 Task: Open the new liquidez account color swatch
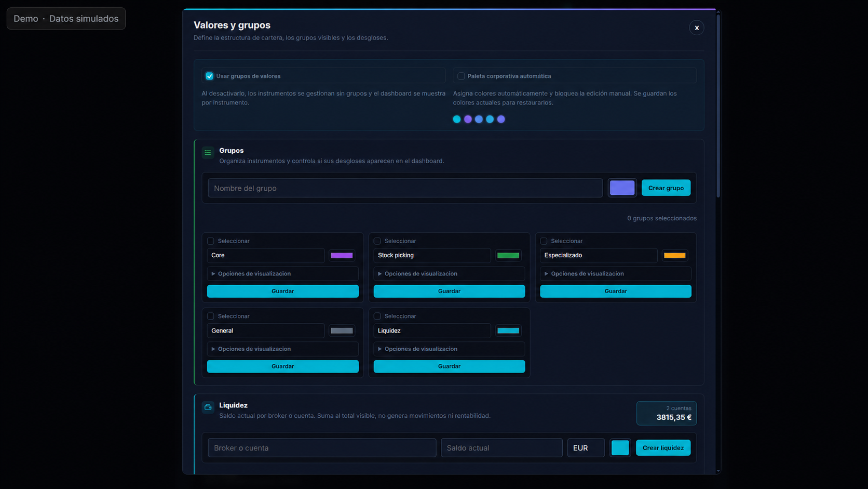(620, 448)
